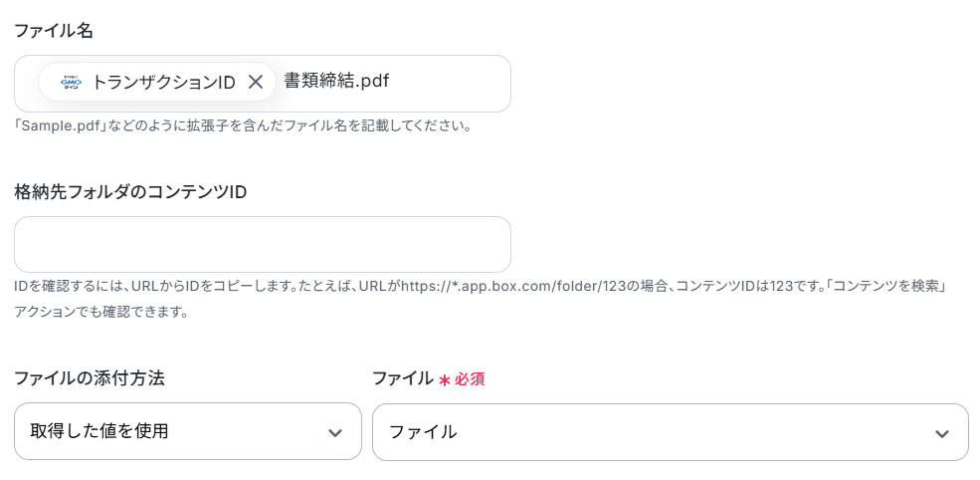980x480 pixels.
Task: Click the Sample.pdf helper text under file name
Action: (242, 125)
